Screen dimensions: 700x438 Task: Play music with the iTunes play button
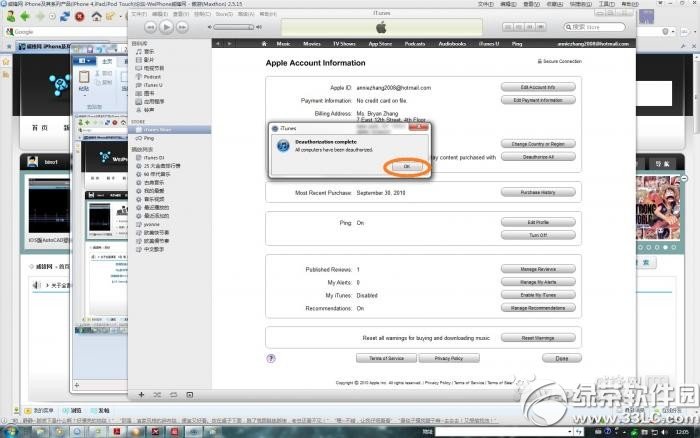tap(166, 27)
